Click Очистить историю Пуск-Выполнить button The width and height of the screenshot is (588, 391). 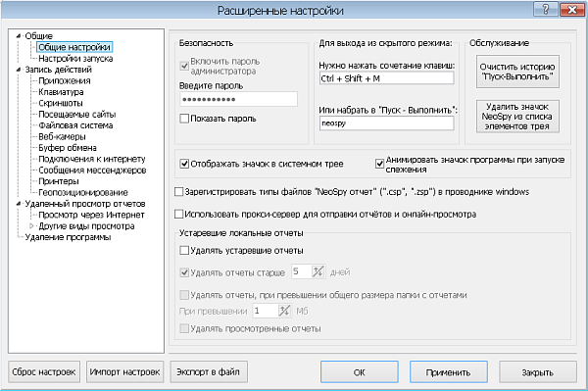click(517, 72)
